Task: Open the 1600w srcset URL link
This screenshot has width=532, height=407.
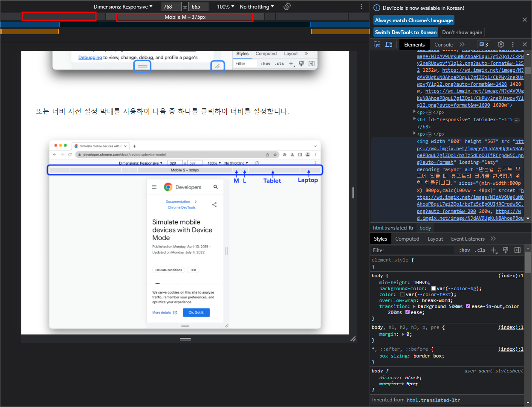Action: click(x=470, y=98)
